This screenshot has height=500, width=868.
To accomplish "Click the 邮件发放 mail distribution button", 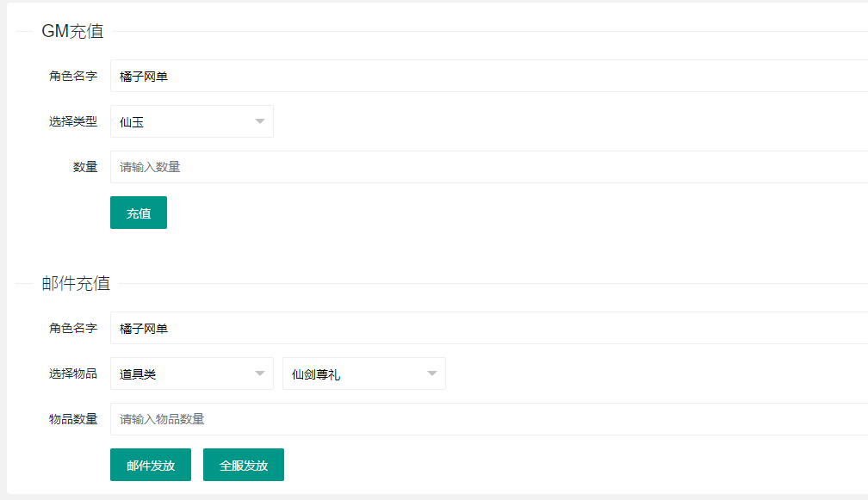I will [150, 464].
